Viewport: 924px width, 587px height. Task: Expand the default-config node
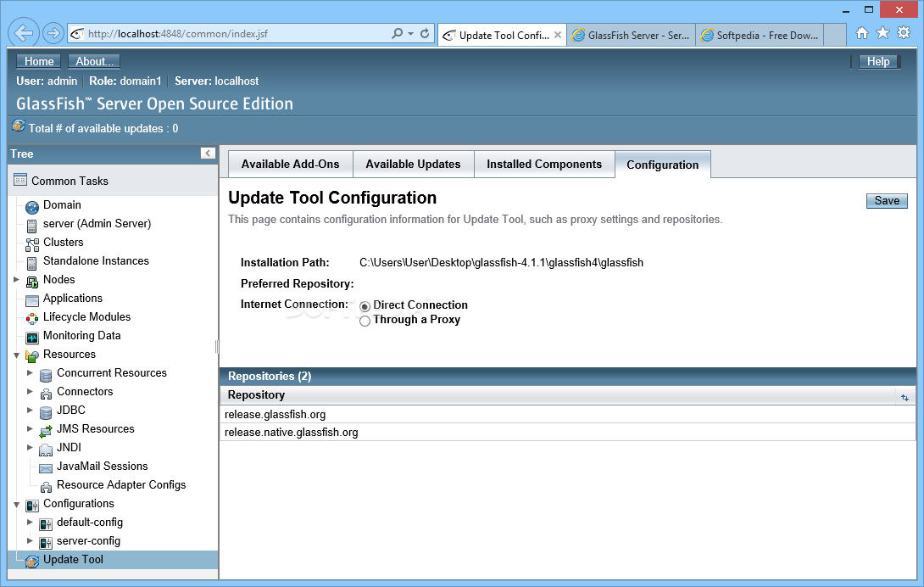tap(30, 522)
